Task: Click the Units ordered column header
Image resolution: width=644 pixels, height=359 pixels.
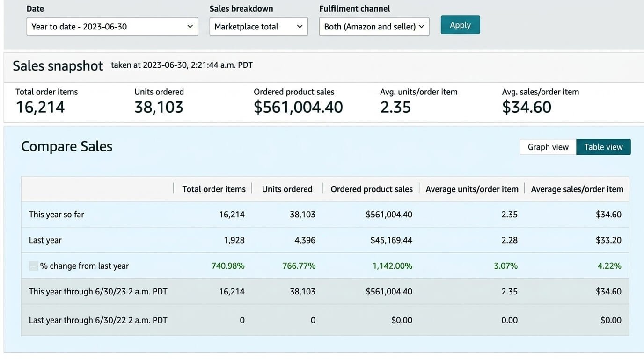Action: 287,189
